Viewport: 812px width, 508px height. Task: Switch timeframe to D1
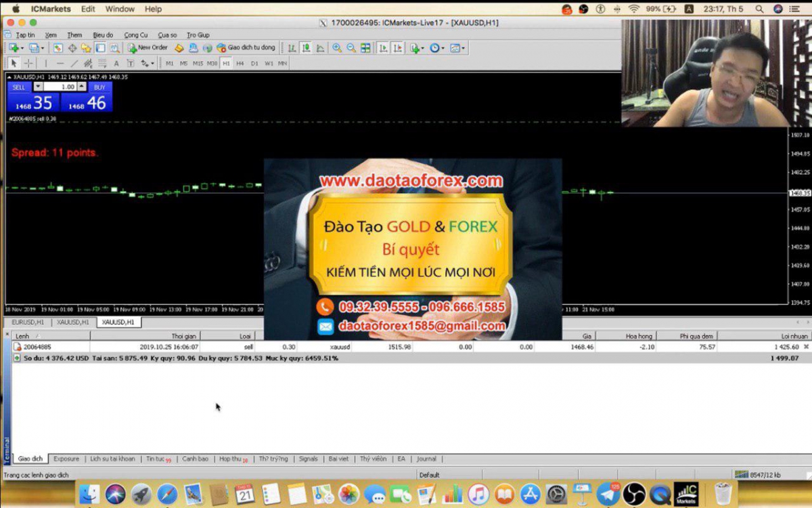click(x=254, y=63)
